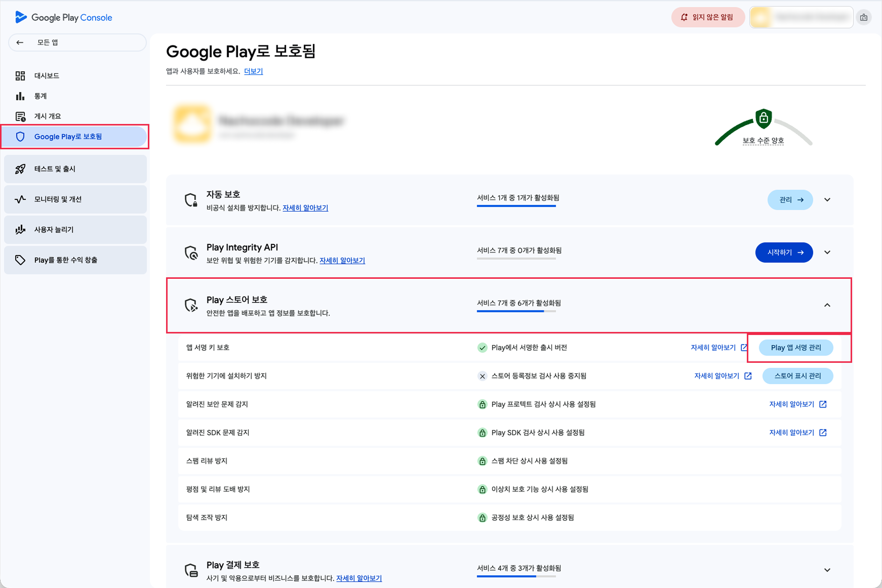Open the 대시보드 dashboard icon
This screenshot has height=588, width=882.
tap(20, 76)
